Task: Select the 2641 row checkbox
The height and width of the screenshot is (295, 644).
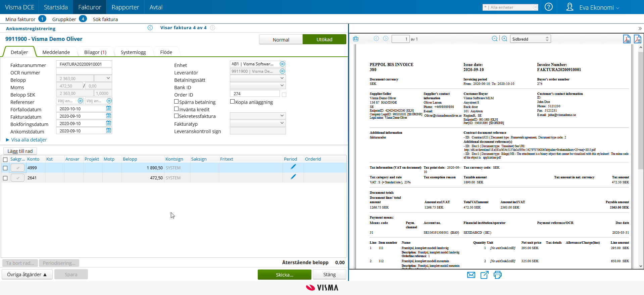Action: coord(5,178)
